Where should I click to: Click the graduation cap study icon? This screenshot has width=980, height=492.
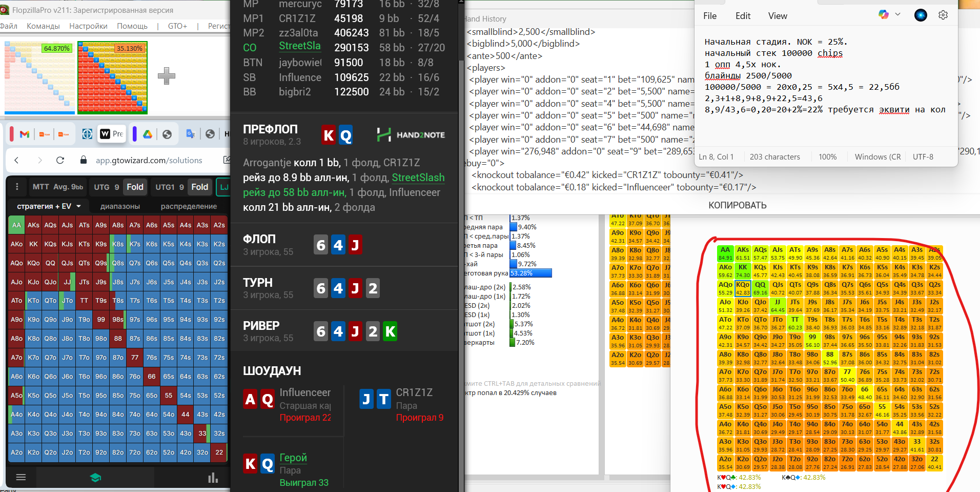[x=95, y=478]
